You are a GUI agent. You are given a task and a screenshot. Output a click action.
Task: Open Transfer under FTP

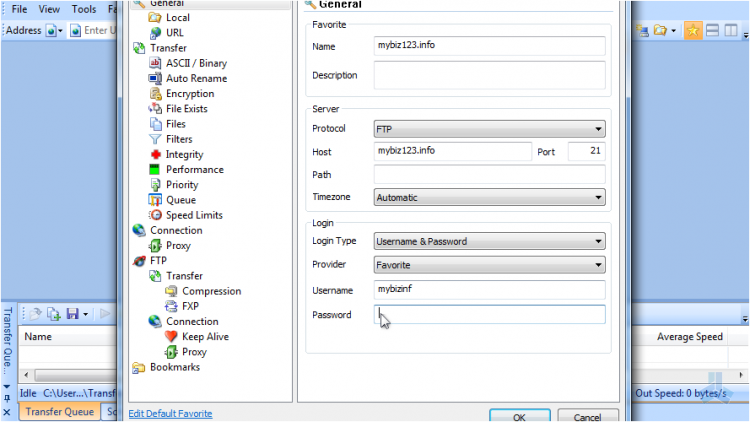(x=184, y=276)
